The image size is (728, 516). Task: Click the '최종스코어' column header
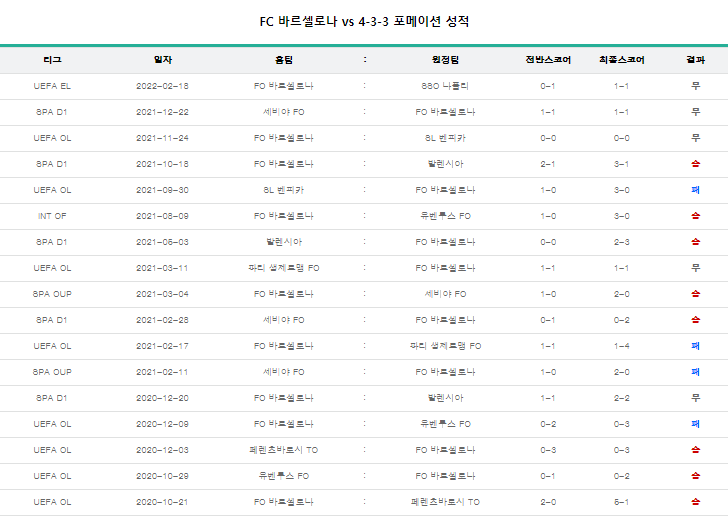coord(621,59)
